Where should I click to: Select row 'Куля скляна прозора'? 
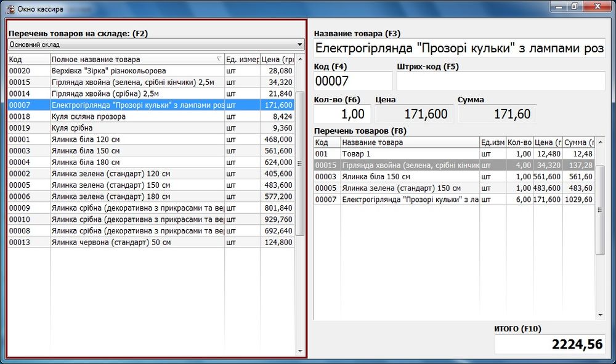click(151, 116)
